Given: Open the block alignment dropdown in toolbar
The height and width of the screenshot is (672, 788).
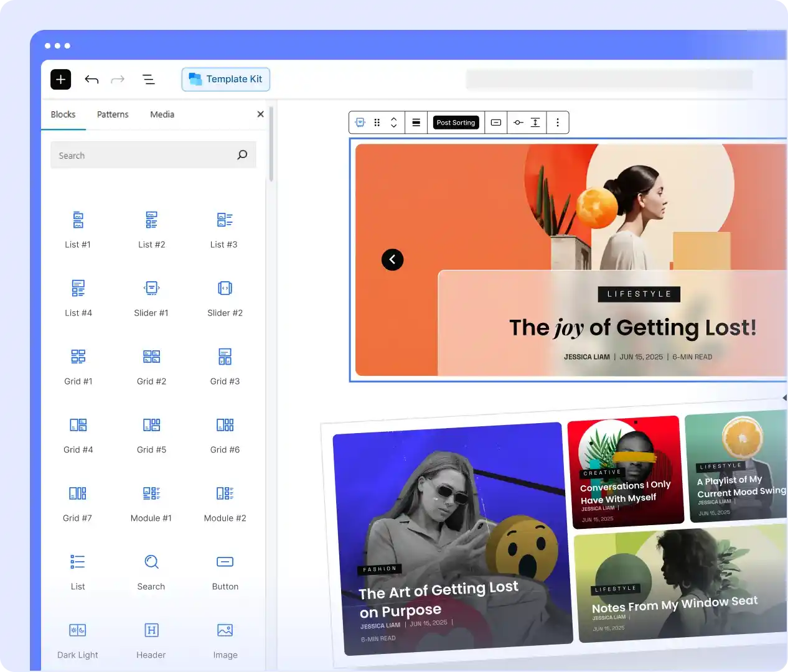Looking at the screenshot, I should 416,123.
